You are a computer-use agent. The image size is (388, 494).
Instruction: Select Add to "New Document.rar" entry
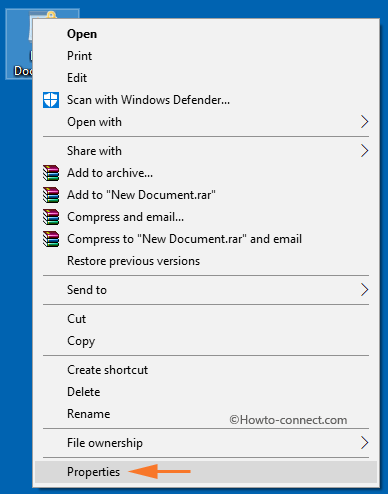pos(206,195)
